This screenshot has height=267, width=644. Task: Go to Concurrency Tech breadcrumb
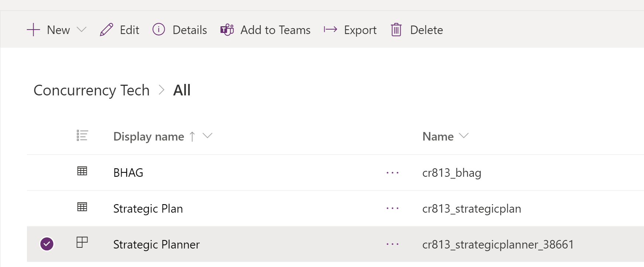92,90
